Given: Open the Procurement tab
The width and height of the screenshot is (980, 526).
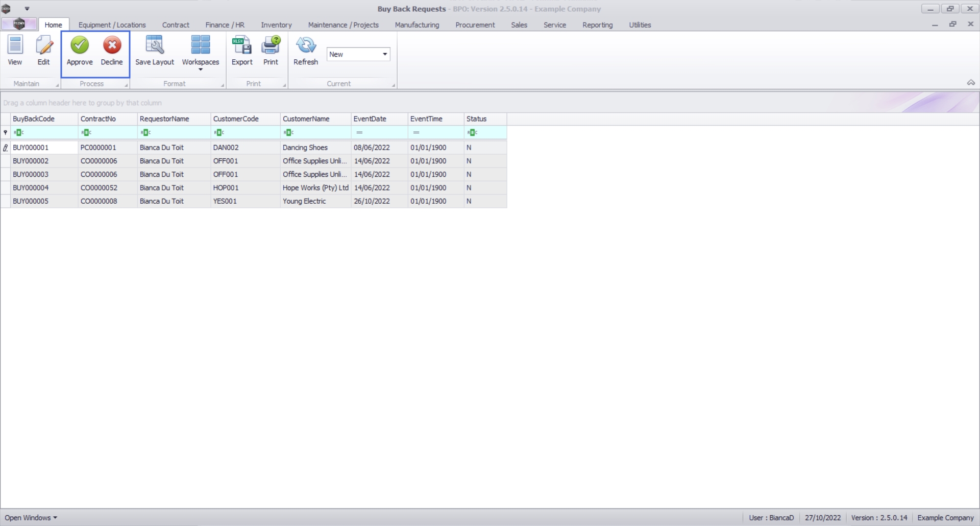Looking at the screenshot, I should tap(475, 25).
